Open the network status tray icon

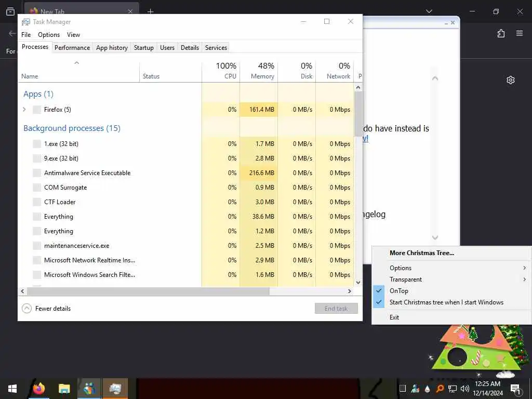point(453,389)
